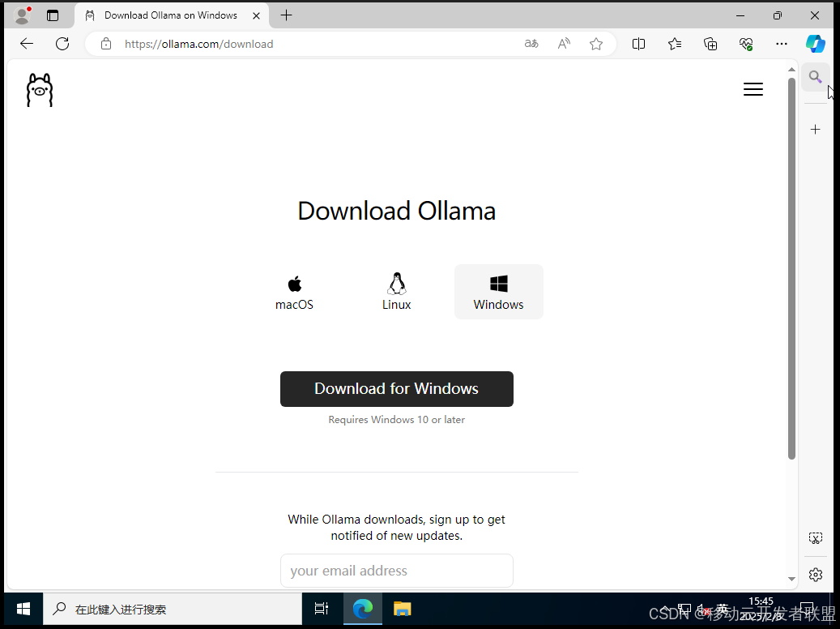Open Task View on taskbar

tap(322, 610)
